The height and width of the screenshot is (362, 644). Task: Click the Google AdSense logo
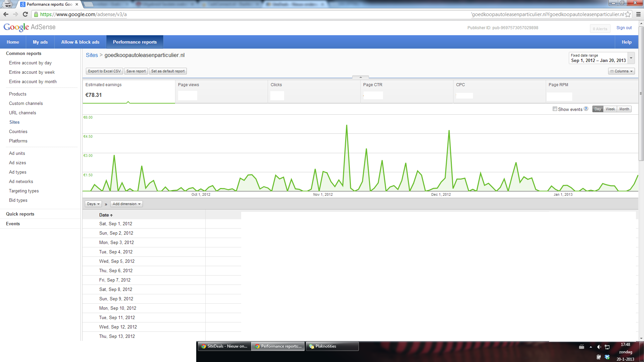point(30,27)
